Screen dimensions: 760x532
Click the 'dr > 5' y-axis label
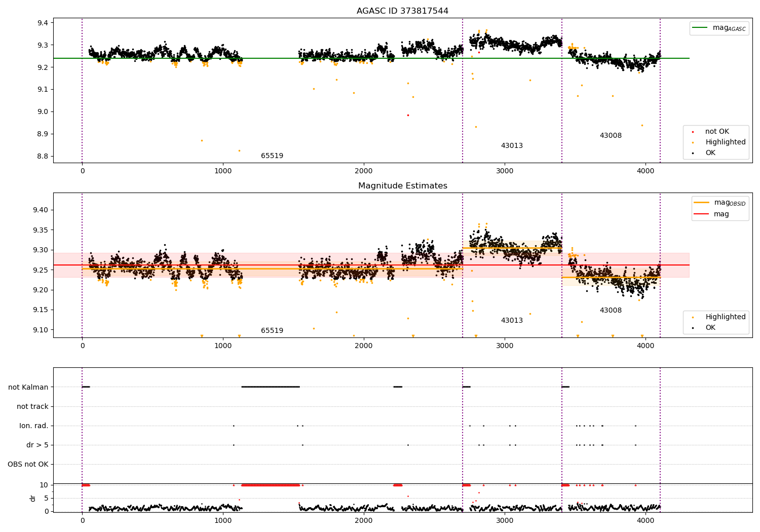pyautogui.click(x=37, y=445)
